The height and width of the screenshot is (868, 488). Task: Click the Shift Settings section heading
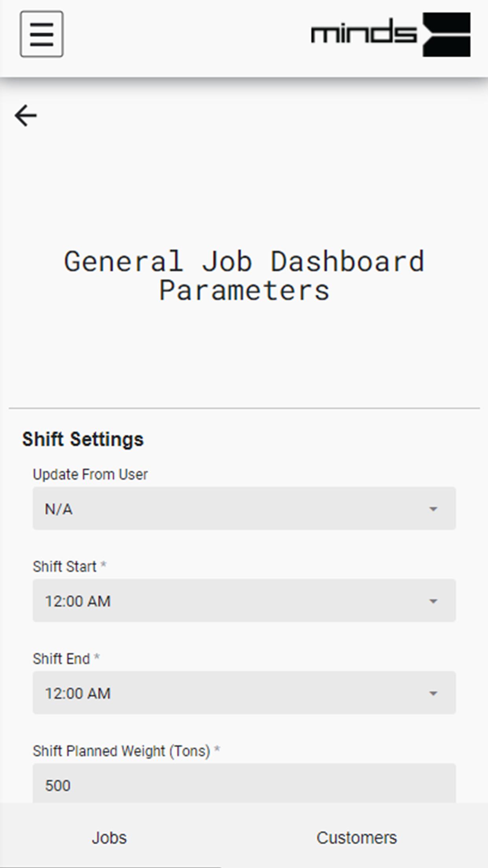(83, 439)
